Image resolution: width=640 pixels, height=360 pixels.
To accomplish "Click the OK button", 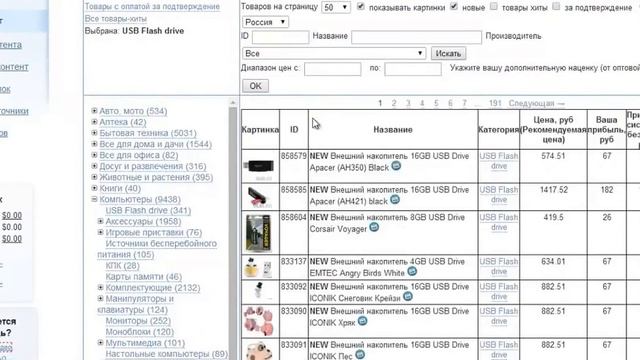I will click(x=256, y=86).
